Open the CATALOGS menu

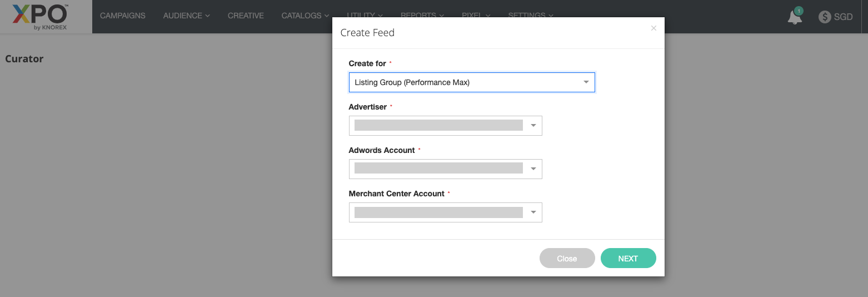tap(305, 16)
